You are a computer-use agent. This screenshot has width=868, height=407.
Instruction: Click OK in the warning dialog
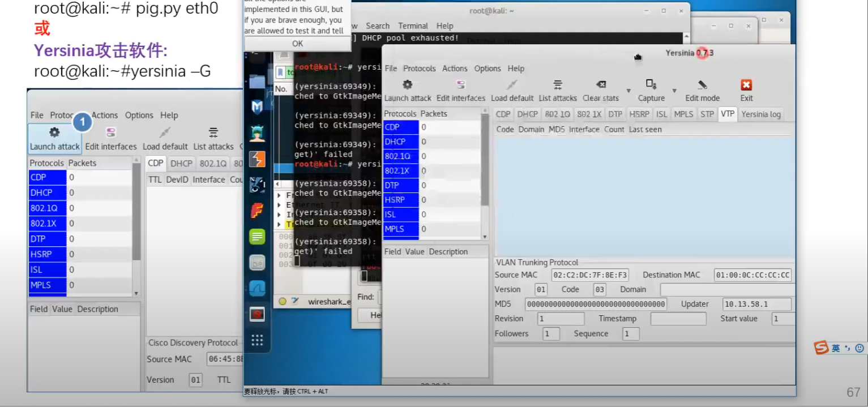297,44
